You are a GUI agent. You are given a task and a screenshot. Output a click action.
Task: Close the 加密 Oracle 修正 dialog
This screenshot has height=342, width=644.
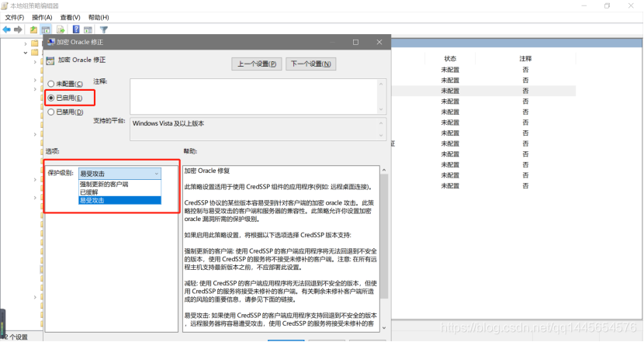[379, 42]
